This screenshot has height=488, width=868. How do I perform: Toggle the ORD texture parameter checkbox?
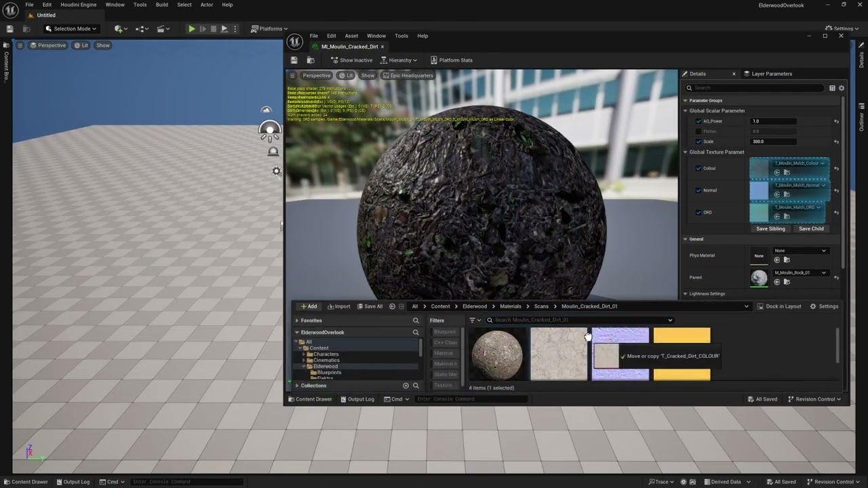click(698, 212)
